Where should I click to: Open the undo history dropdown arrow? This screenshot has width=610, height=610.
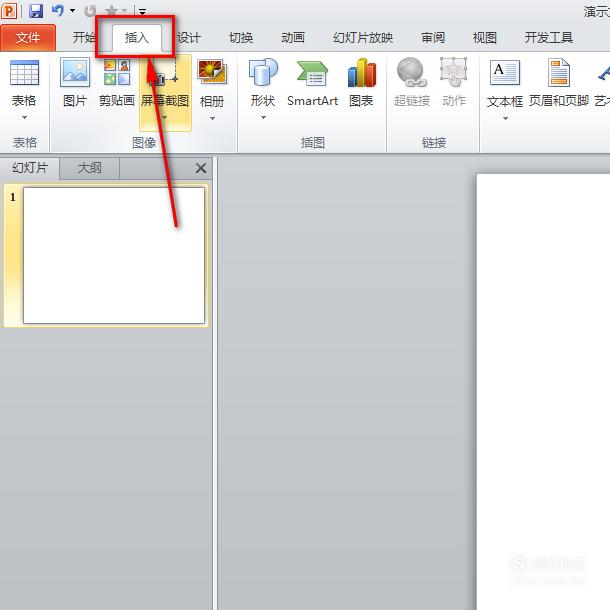pos(73,11)
